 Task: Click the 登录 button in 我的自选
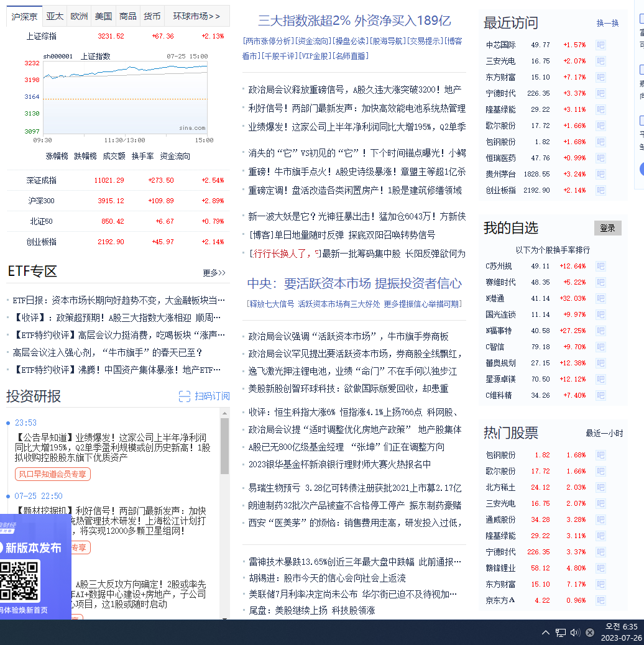coord(607,228)
